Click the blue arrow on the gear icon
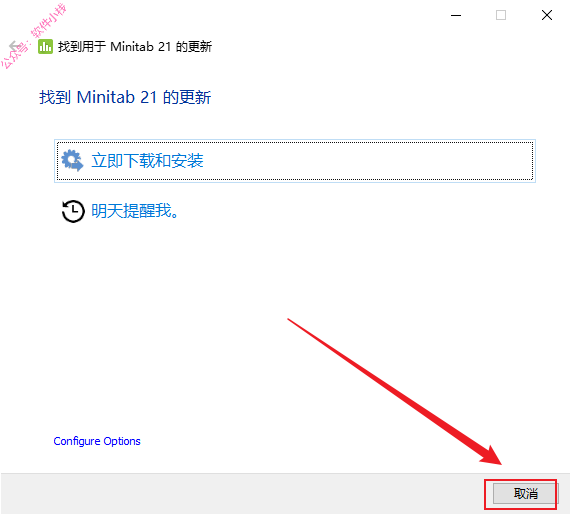The image size is (571, 515). 76,166
